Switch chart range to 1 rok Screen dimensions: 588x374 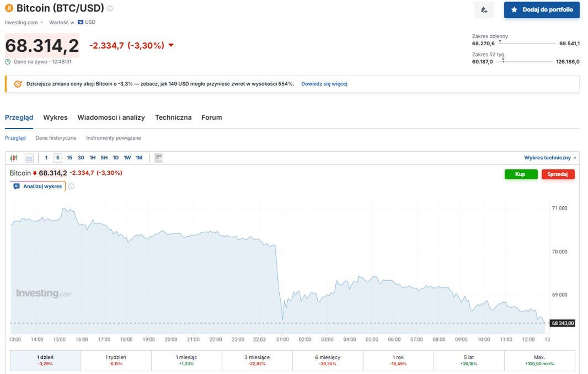(x=398, y=360)
